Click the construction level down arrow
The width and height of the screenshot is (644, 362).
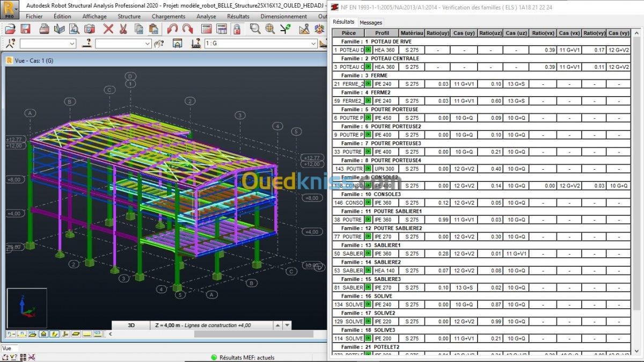pyautogui.click(x=287, y=325)
